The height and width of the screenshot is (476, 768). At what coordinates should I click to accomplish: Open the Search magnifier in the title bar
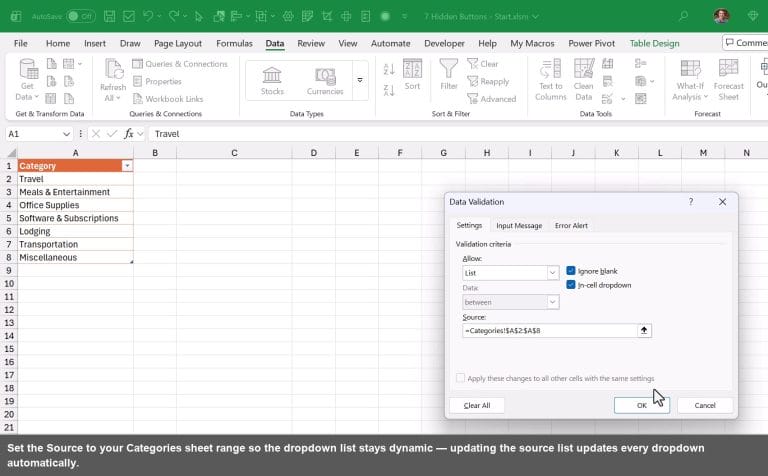point(683,16)
